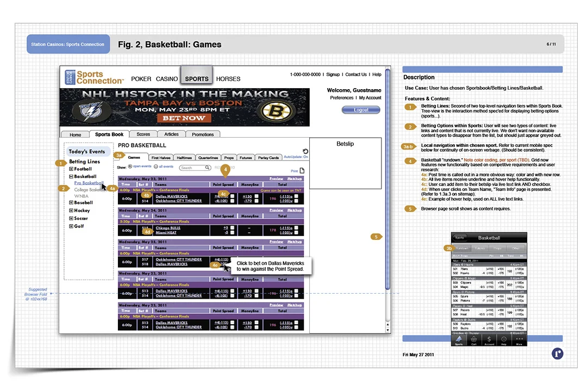Tap the Account dollar icon in the mobile mockup
Screen dimensions: 588x384
pyautogui.click(x=489, y=340)
